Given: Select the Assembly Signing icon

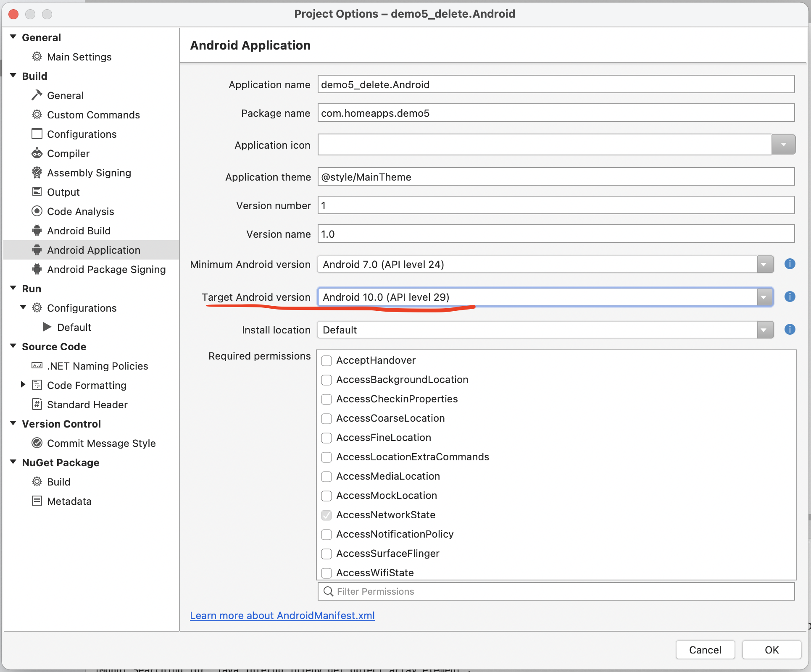Looking at the screenshot, I should tap(37, 173).
